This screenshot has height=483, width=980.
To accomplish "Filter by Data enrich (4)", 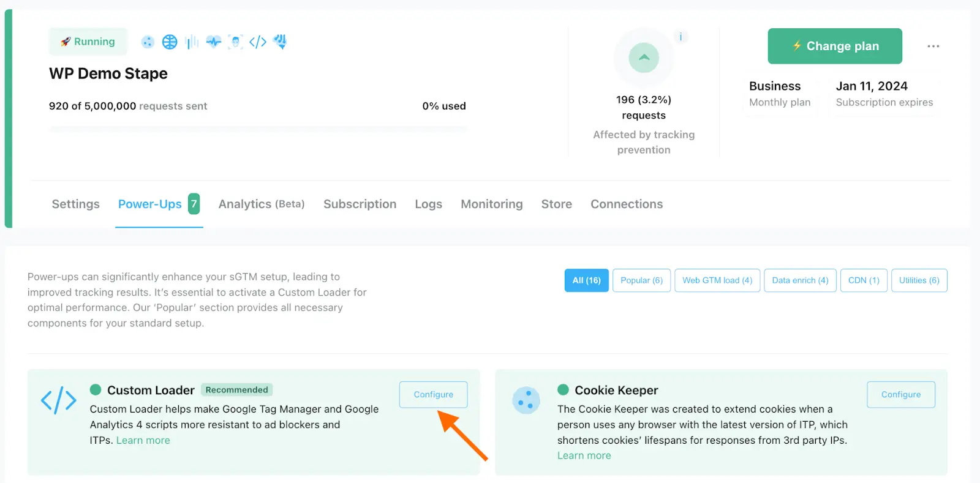I will (x=800, y=280).
